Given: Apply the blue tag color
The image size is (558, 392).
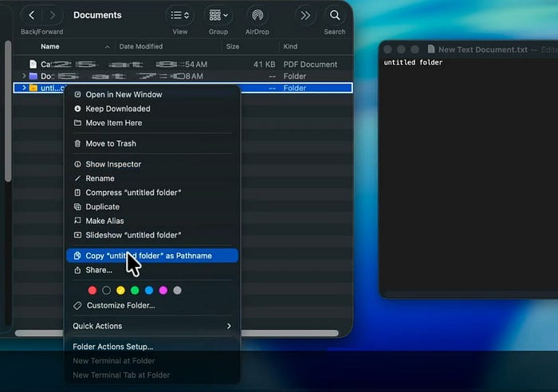Looking at the screenshot, I should click(x=149, y=290).
